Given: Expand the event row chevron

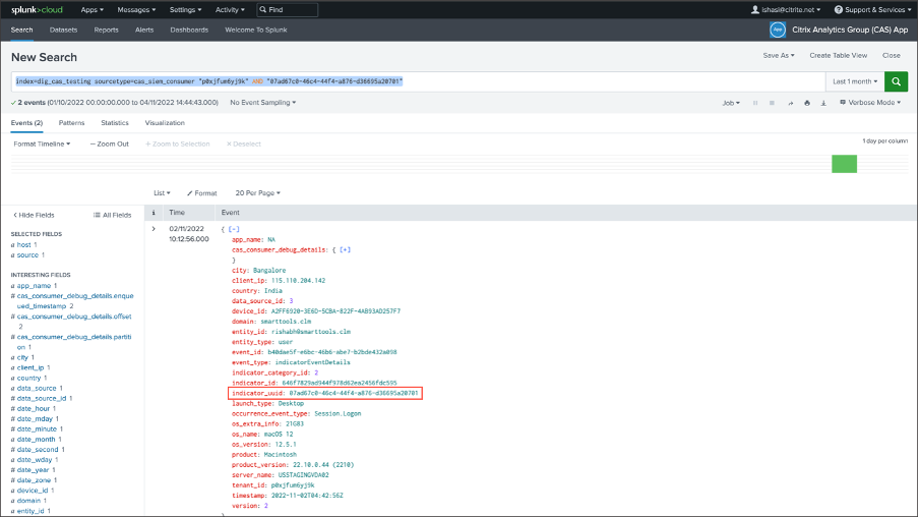Looking at the screenshot, I should pos(153,229).
